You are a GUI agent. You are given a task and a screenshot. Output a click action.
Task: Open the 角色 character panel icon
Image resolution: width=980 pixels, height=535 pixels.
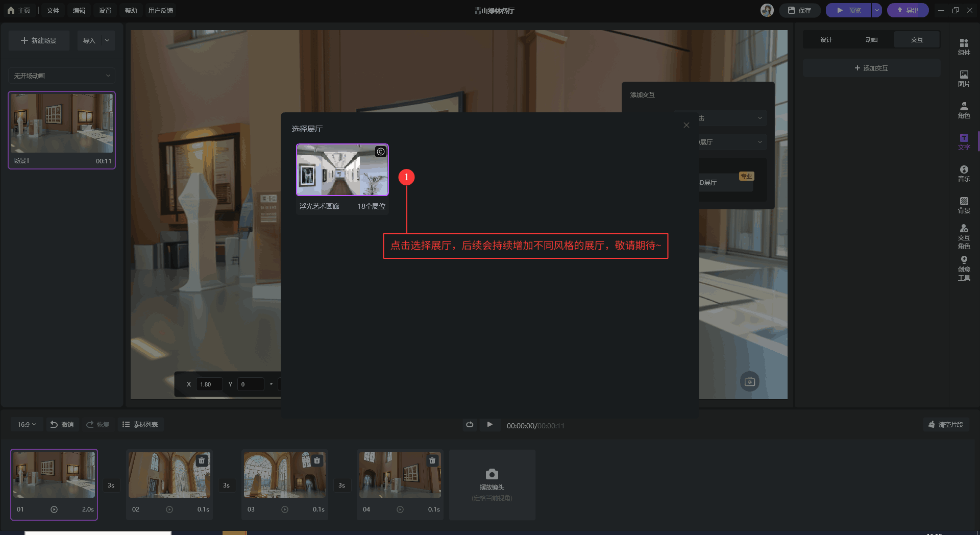pos(964,110)
